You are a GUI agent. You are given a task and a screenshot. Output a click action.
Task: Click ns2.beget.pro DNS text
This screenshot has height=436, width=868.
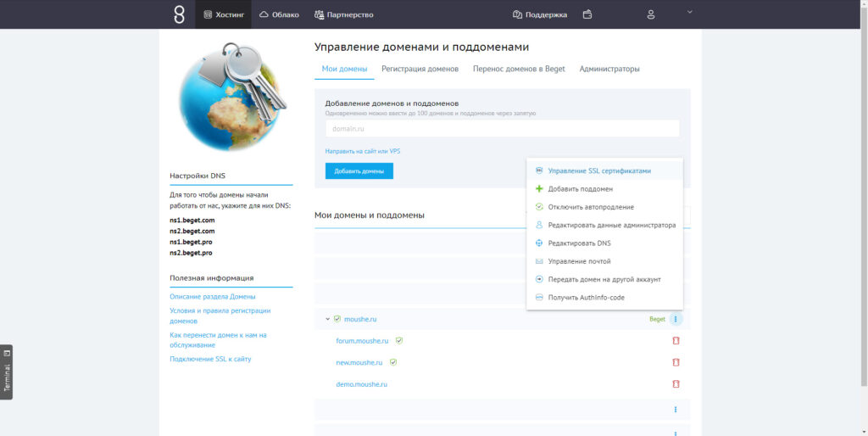pos(191,253)
